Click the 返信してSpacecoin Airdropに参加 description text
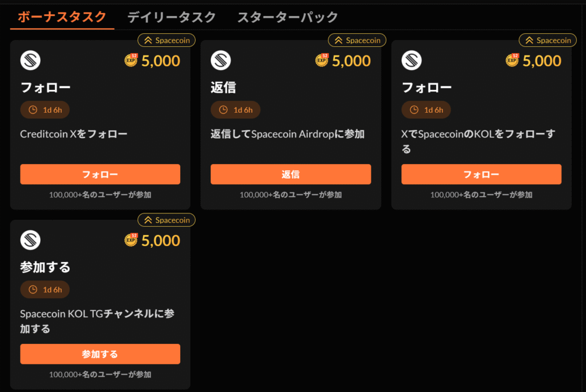Viewport: 586px width, 392px height. point(287,134)
